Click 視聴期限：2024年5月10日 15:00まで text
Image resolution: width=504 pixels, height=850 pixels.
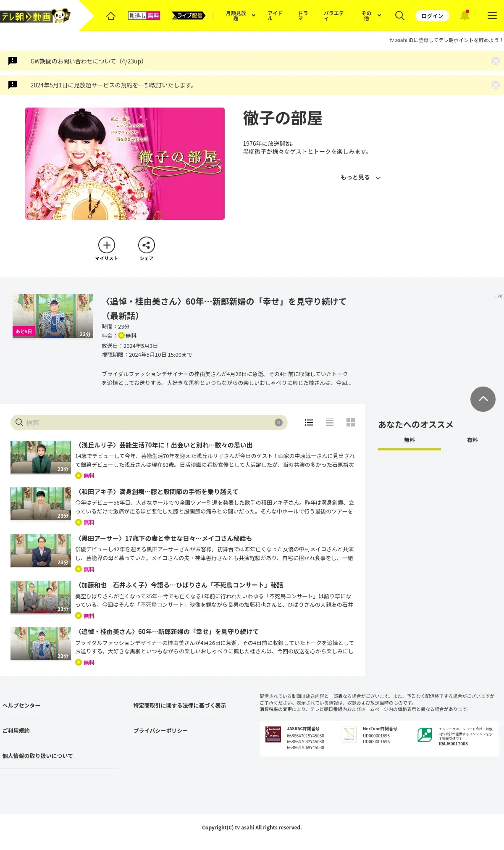147,355
